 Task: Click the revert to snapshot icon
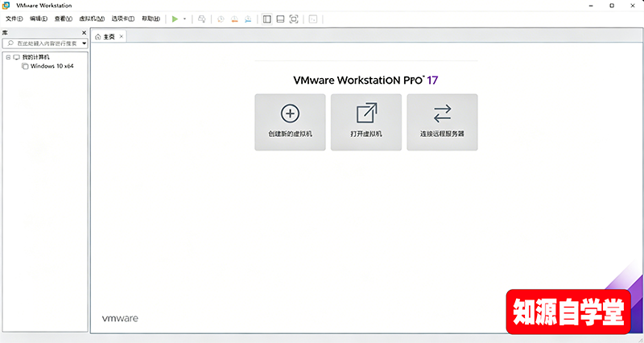[x=233, y=19]
